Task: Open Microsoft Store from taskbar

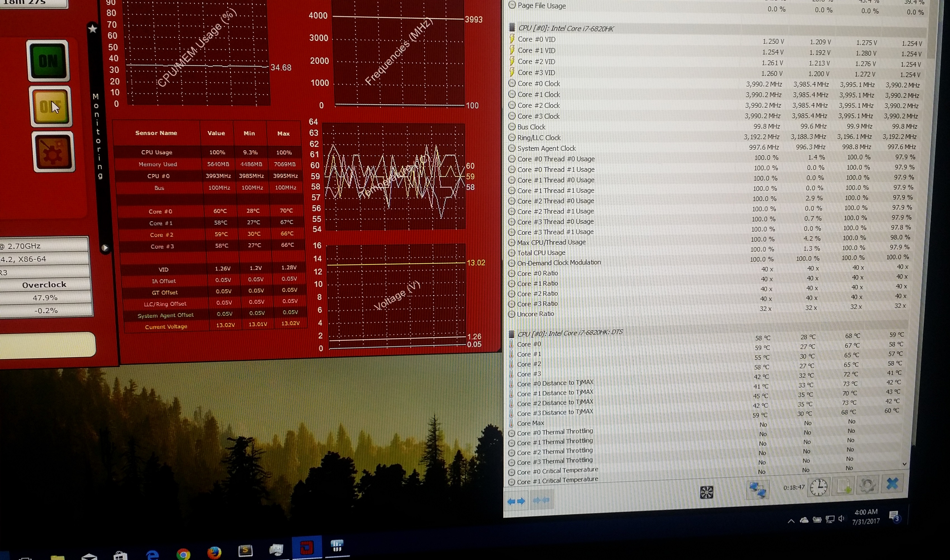Action: tap(121, 556)
